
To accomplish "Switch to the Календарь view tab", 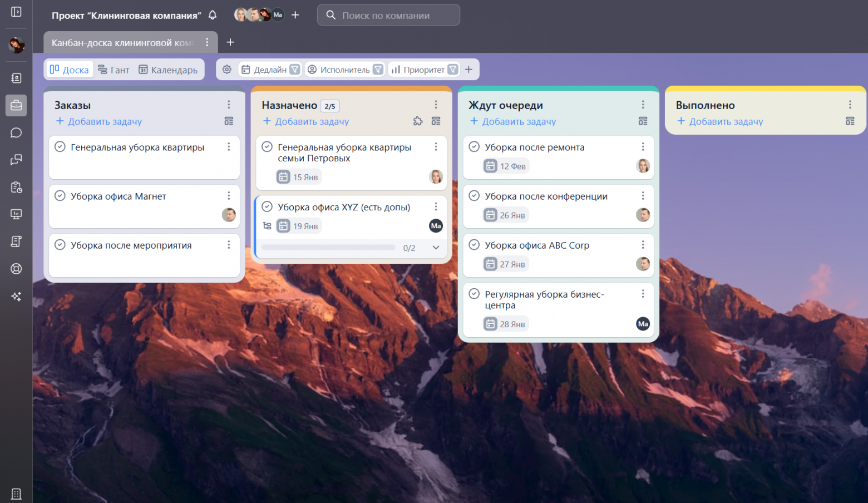I will click(x=168, y=70).
